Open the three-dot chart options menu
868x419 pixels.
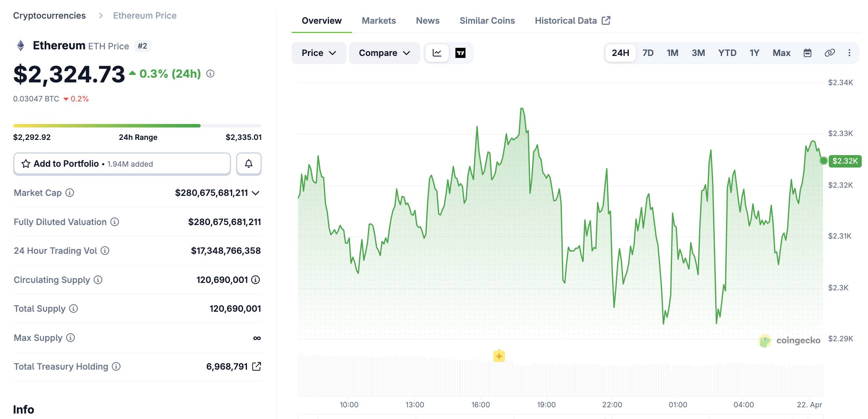pos(850,53)
